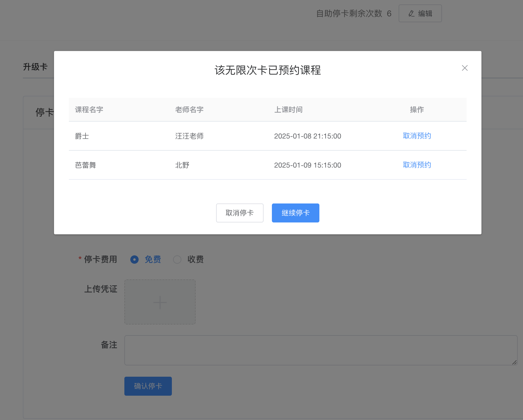Select the 2025-01-09 15:15:00 time cell

click(308, 165)
